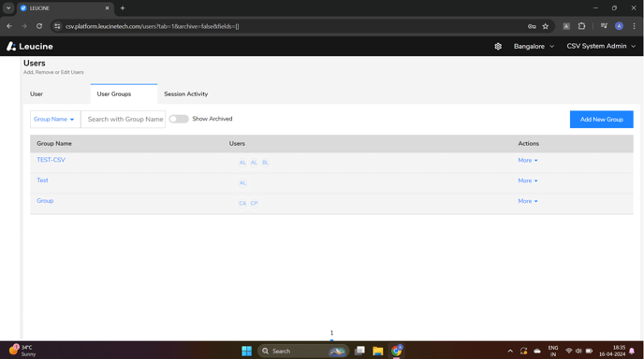
Task: Open the Chrome profile avatar
Action: pos(619,26)
